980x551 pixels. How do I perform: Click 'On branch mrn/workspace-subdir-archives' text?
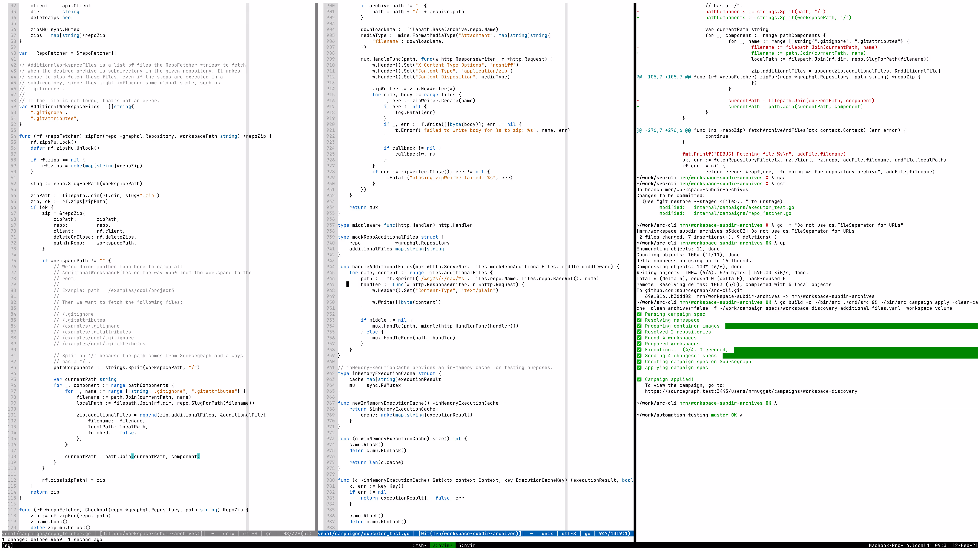[692, 189]
